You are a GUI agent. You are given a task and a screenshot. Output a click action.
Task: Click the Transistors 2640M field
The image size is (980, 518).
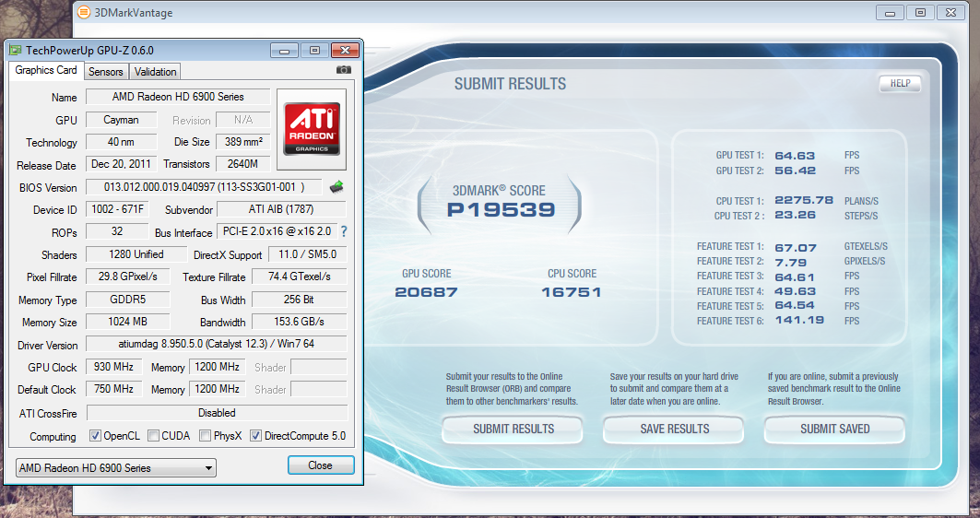(x=243, y=164)
